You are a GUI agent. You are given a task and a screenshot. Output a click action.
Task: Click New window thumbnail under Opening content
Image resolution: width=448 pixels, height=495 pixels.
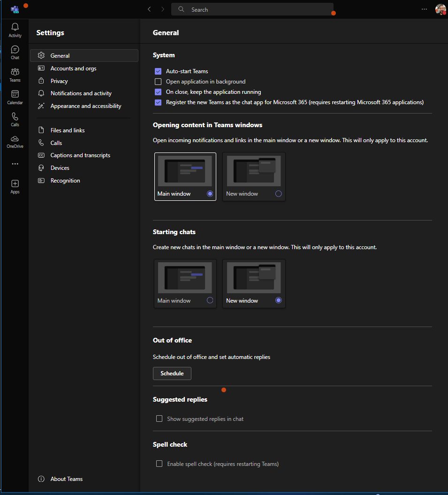point(254,171)
